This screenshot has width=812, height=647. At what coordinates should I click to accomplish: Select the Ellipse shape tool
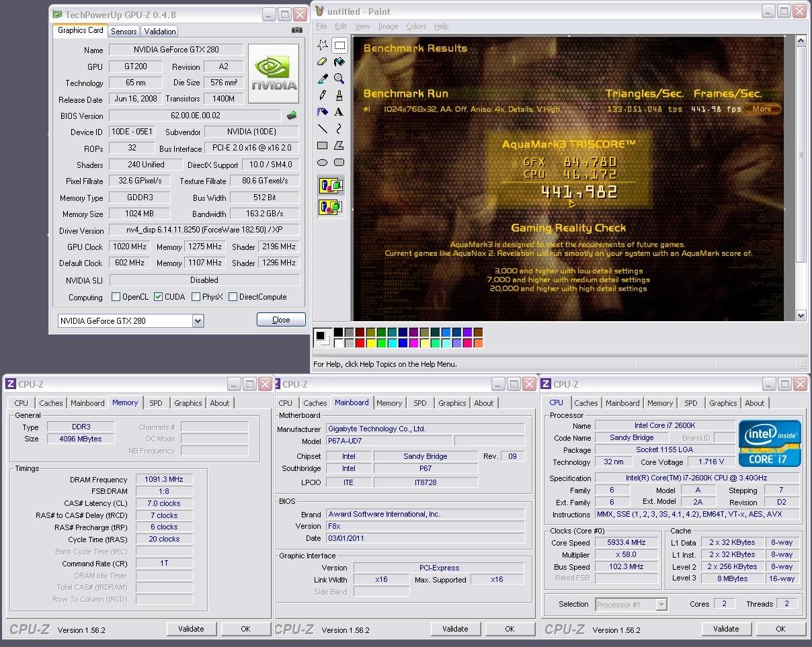[x=323, y=163]
